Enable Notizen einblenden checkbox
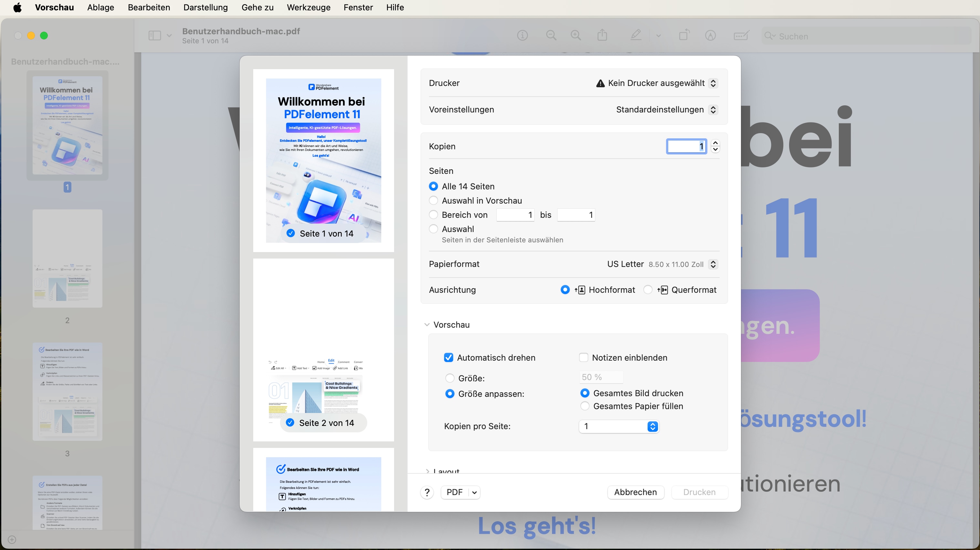The width and height of the screenshot is (980, 550). tap(584, 358)
